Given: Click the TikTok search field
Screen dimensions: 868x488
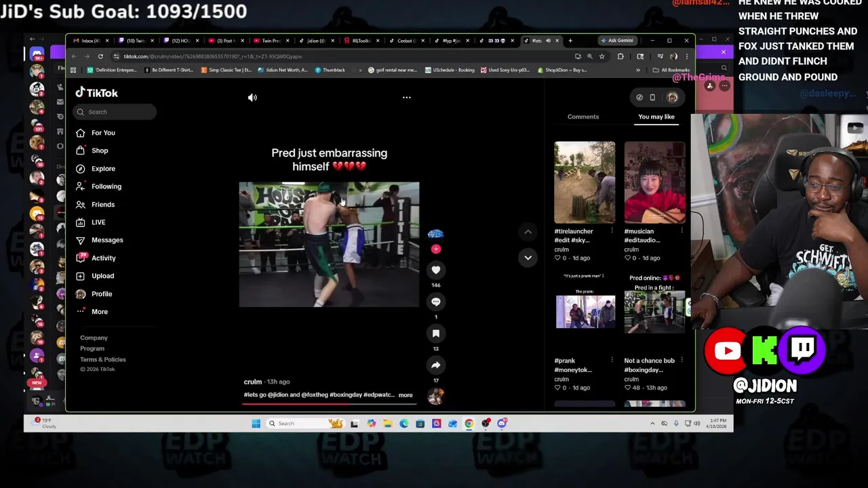Looking at the screenshot, I should (x=115, y=112).
